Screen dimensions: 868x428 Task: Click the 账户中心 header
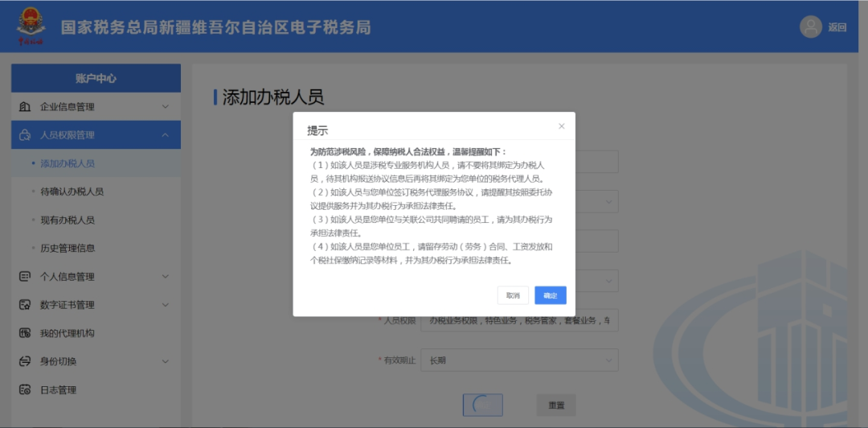click(96, 78)
